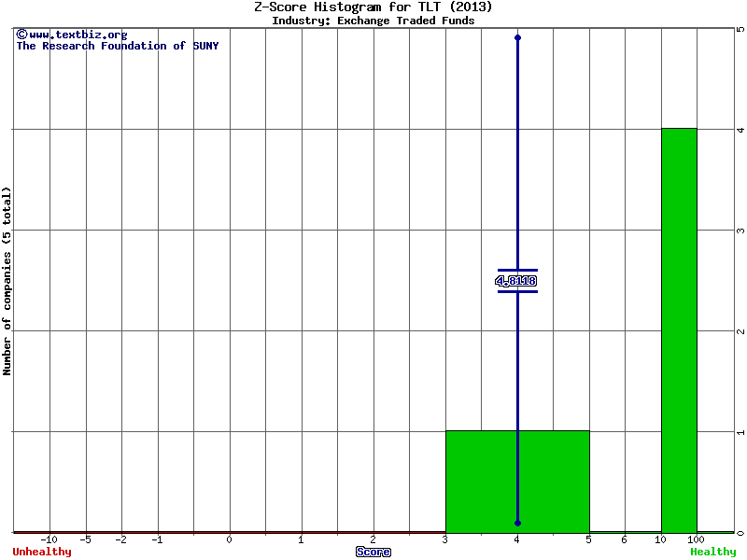Click the x-axis tick label -10
Image resolution: width=747 pixels, height=560 pixels.
click(49, 539)
